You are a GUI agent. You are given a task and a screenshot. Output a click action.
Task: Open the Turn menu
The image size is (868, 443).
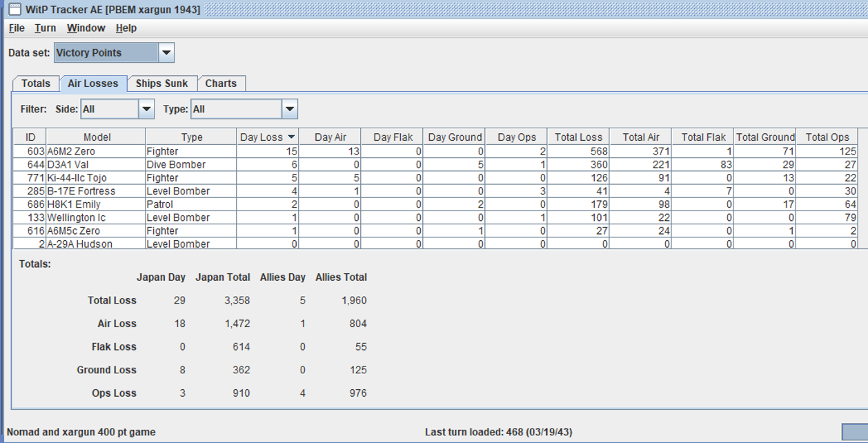[x=46, y=28]
